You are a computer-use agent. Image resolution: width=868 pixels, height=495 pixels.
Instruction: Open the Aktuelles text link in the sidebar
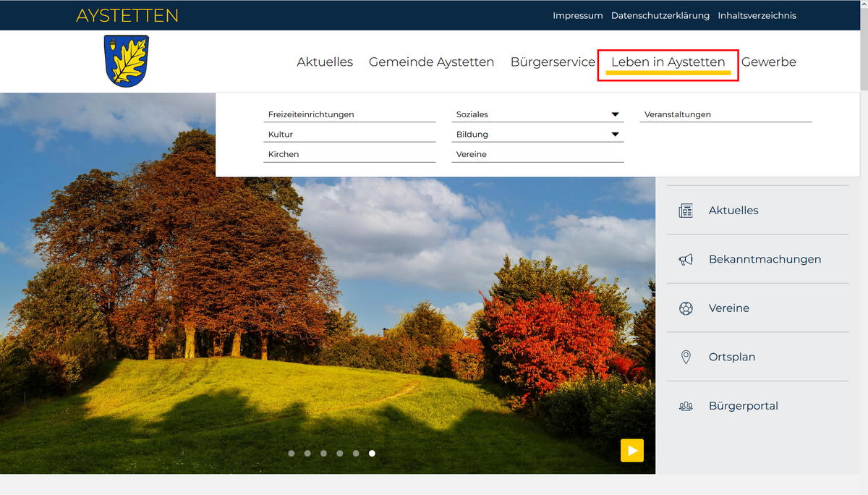pos(733,211)
